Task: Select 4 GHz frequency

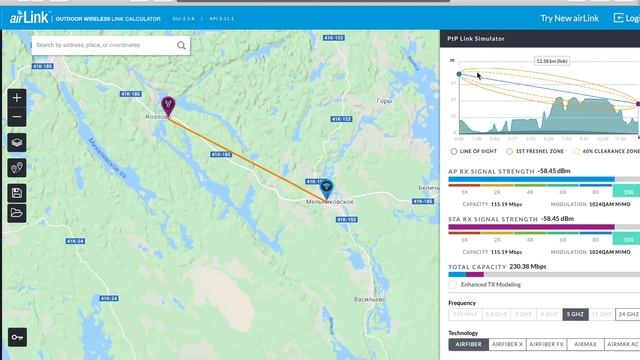Action: (549, 314)
